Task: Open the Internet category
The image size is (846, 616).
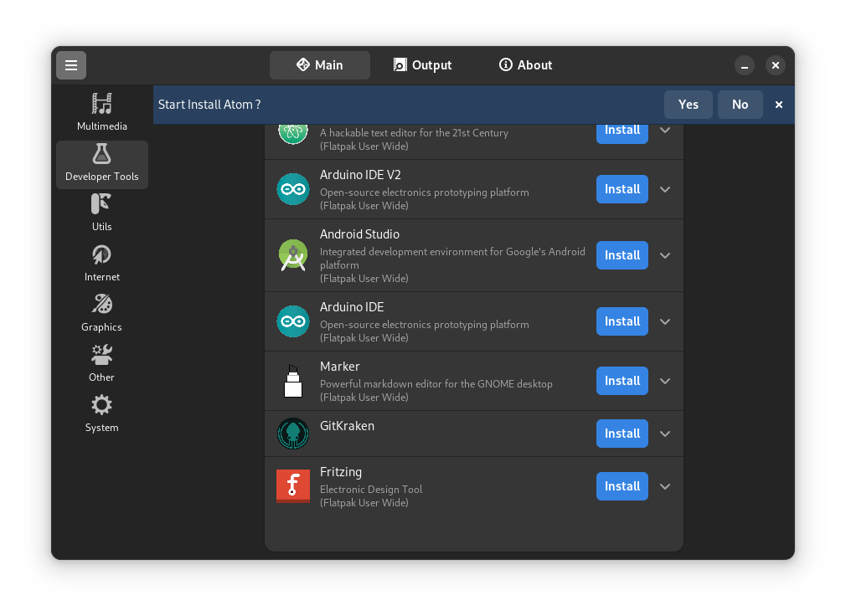Action: coord(102,263)
